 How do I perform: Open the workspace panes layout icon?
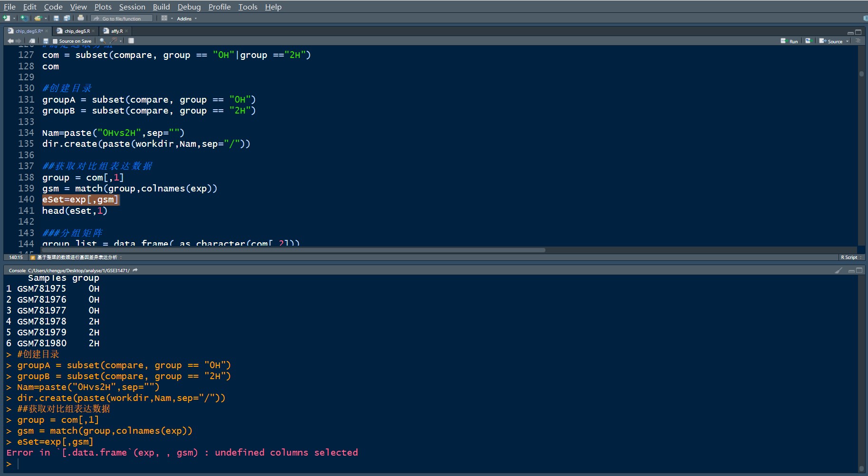pos(164,18)
